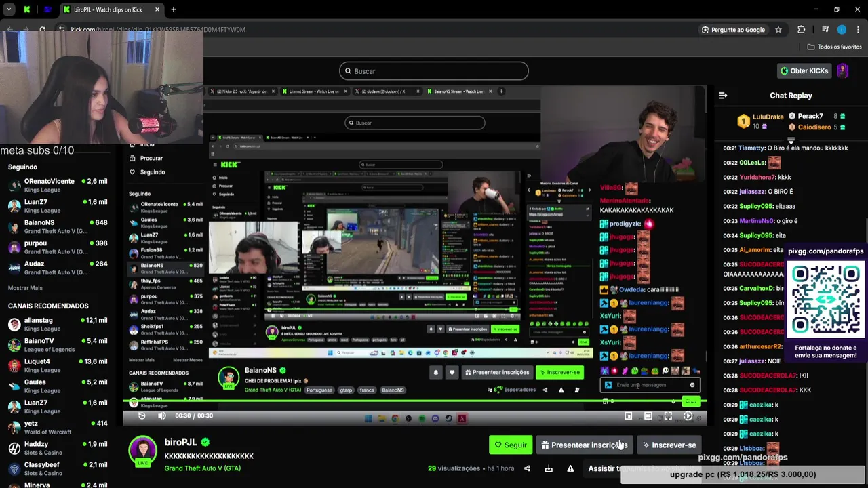Open Luquet4 in recommended channels
The height and width of the screenshot is (488, 868).
pyautogui.click(x=58, y=365)
